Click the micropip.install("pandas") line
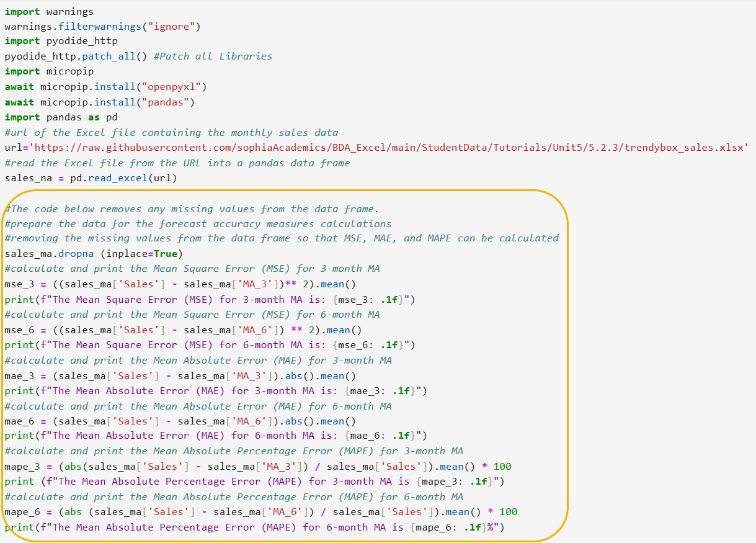The width and height of the screenshot is (756, 543). 99,102
